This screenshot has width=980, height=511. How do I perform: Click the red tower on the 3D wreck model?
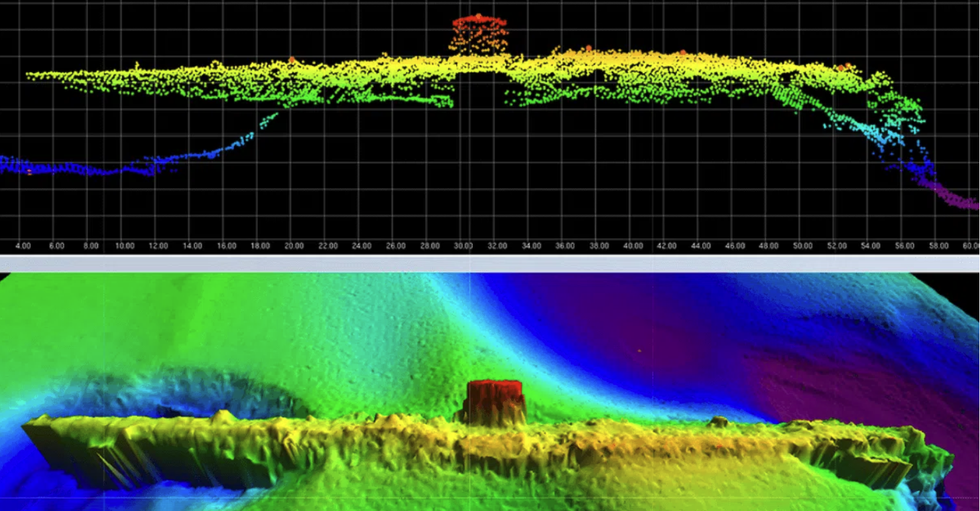tap(495, 400)
